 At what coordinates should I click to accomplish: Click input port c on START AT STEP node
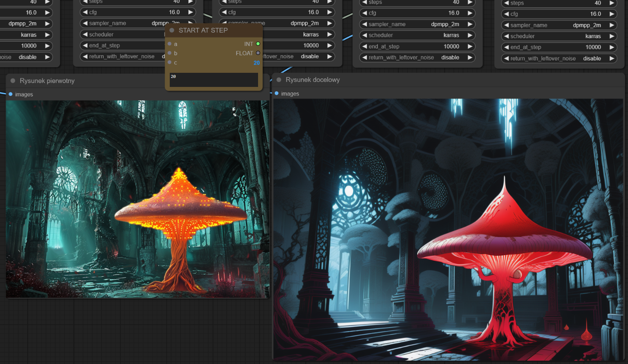click(x=170, y=63)
